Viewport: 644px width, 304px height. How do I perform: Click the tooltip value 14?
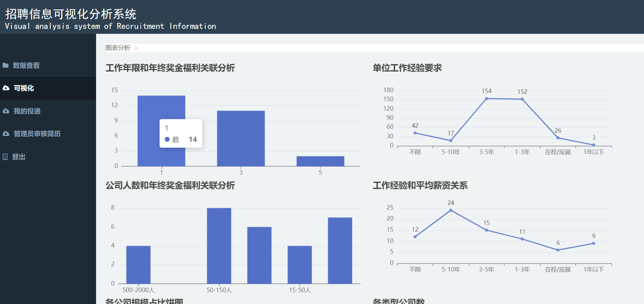coord(193,139)
